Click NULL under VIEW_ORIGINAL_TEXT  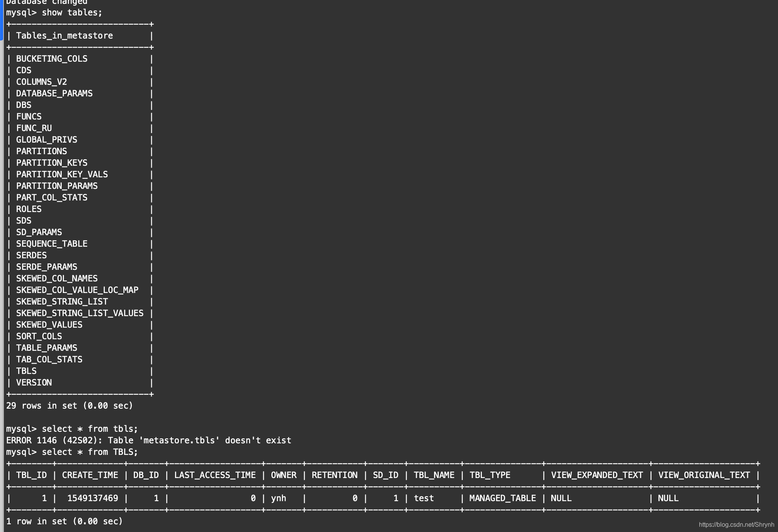tap(668, 498)
